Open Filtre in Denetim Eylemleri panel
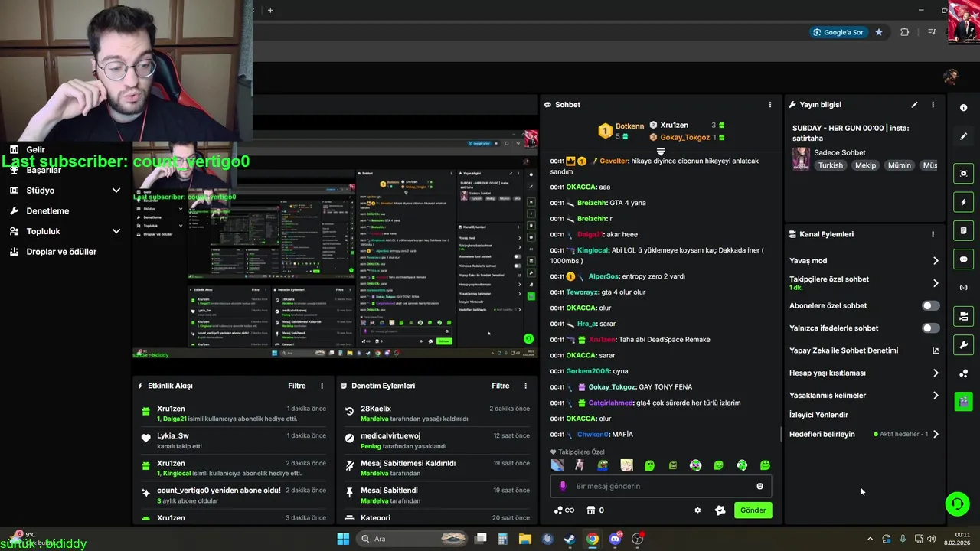980x551 pixels. [x=501, y=386]
